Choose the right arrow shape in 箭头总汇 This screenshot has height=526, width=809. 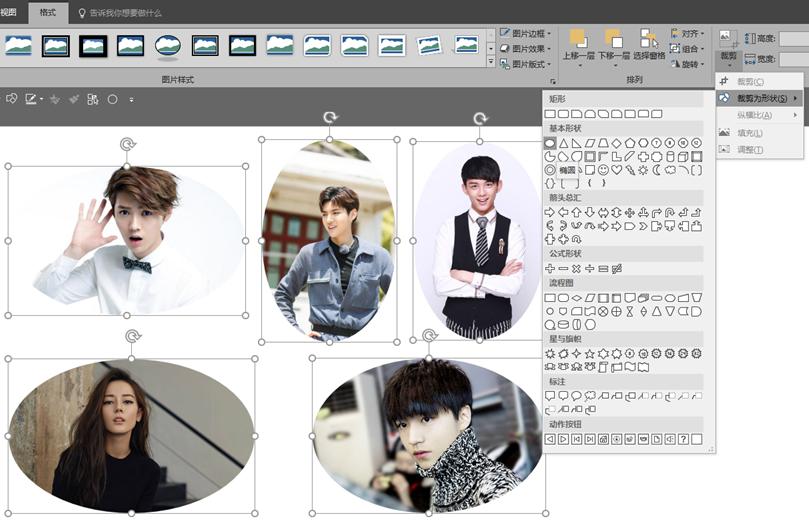pos(550,212)
